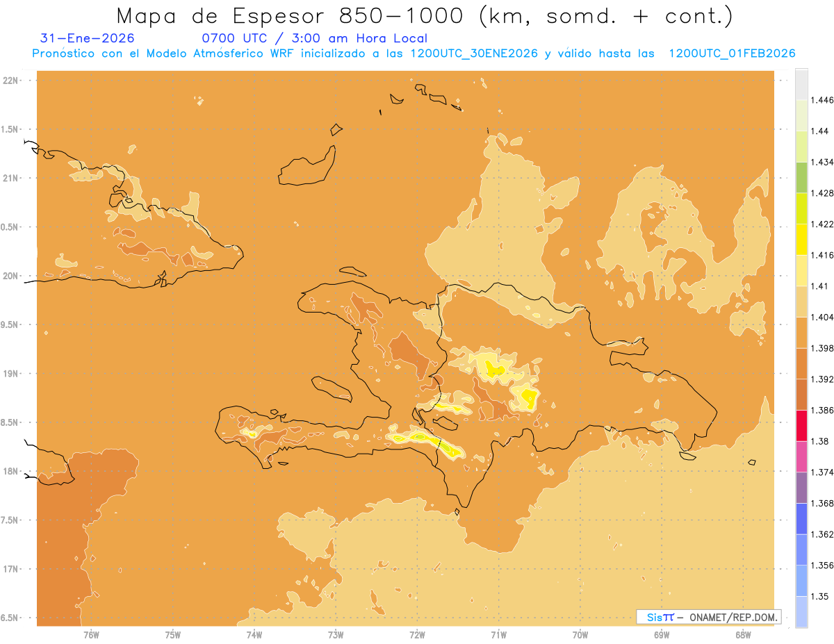Screen dimensions: 834x644
Task: Select the legend value '1.398'
Action: pyautogui.click(x=824, y=348)
